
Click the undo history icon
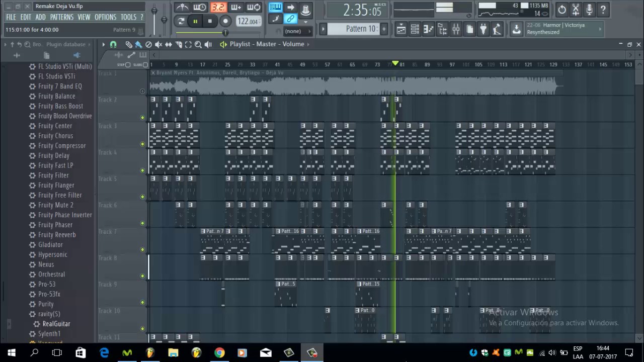click(562, 9)
